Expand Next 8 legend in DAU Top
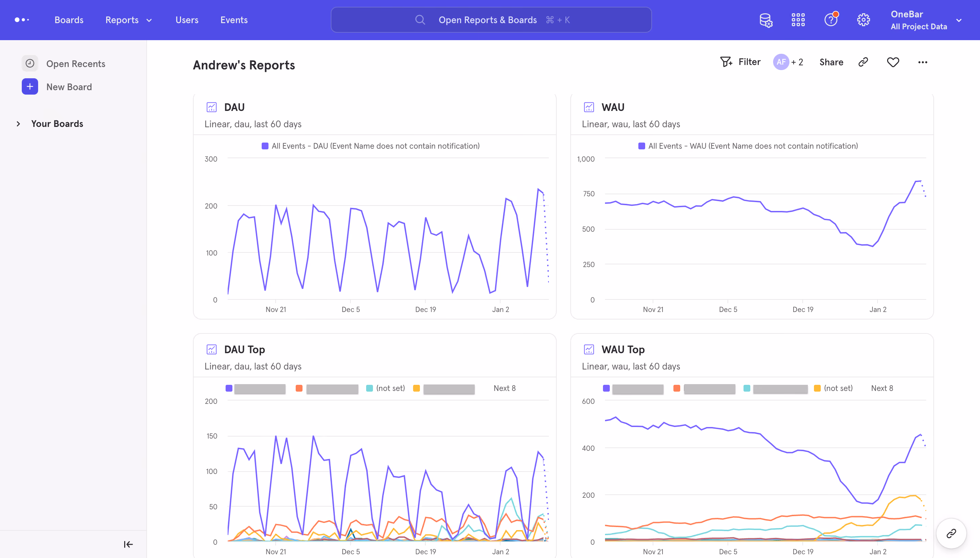This screenshot has height=558, width=980. tap(504, 388)
